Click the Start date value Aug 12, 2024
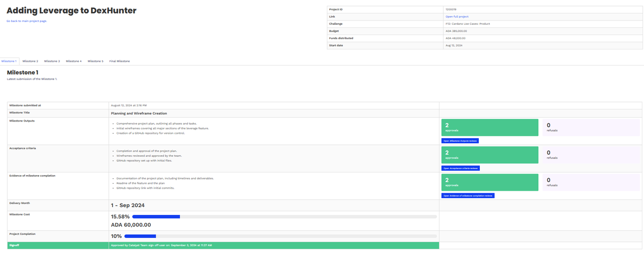 point(454,45)
